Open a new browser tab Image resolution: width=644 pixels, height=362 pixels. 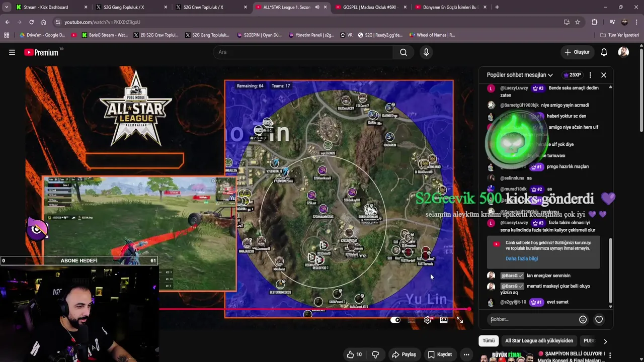[x=497, y=7]
